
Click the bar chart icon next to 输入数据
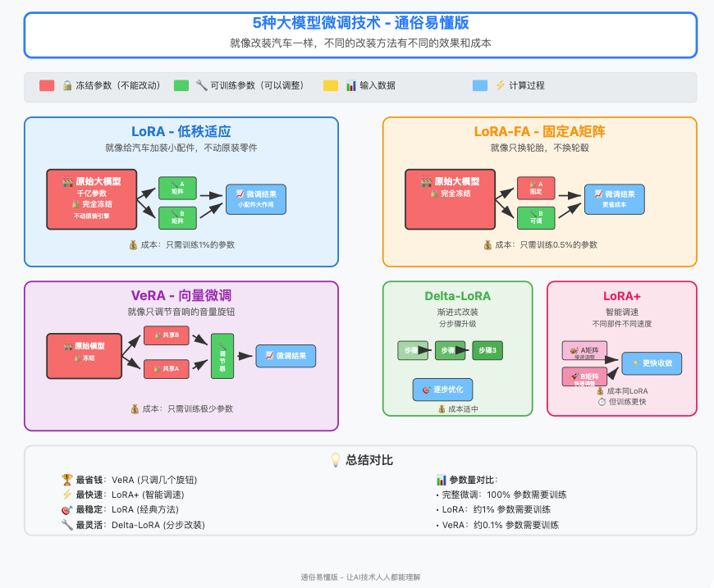point(352,85)
